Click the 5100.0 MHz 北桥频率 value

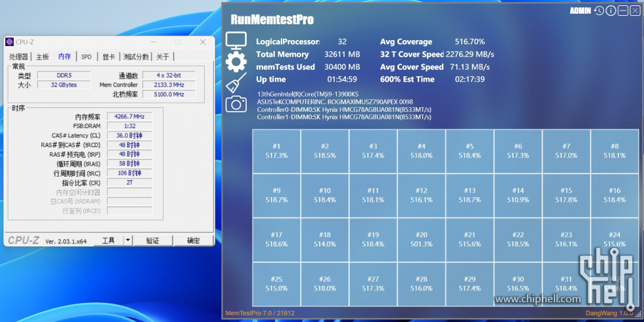click(x=169, y=95)
